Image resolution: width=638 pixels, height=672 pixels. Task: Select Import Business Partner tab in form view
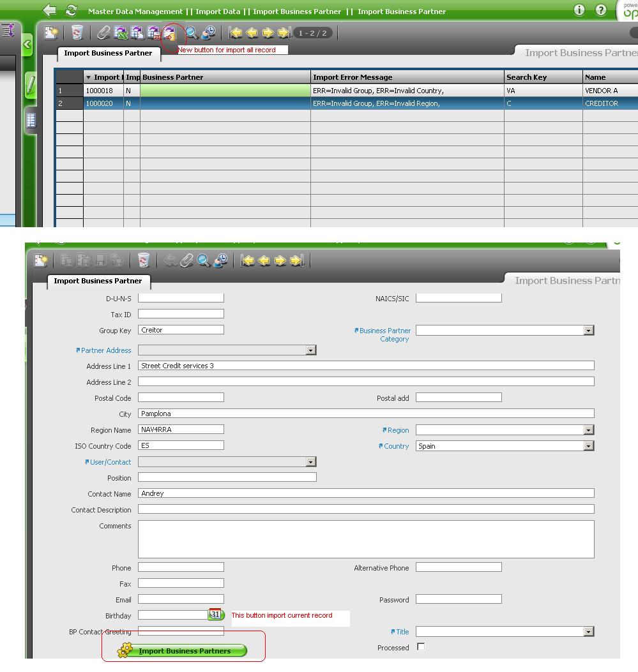pos(98,281)
